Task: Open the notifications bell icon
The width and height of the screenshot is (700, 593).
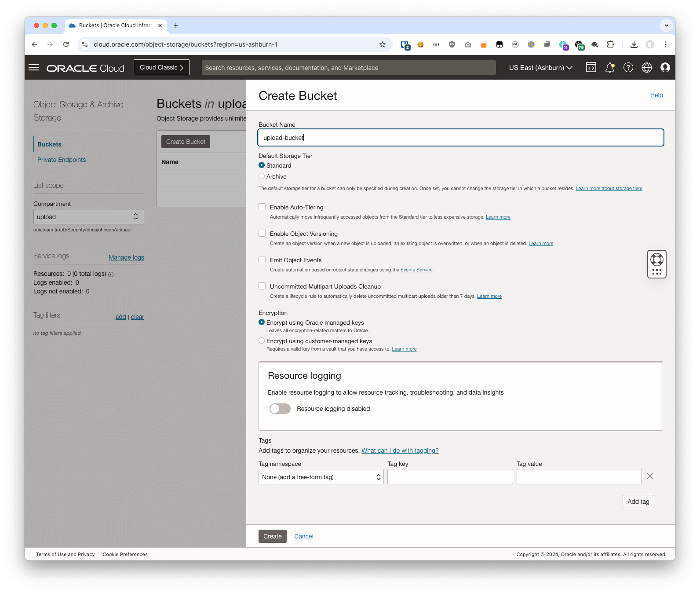Action: (610, 67)
